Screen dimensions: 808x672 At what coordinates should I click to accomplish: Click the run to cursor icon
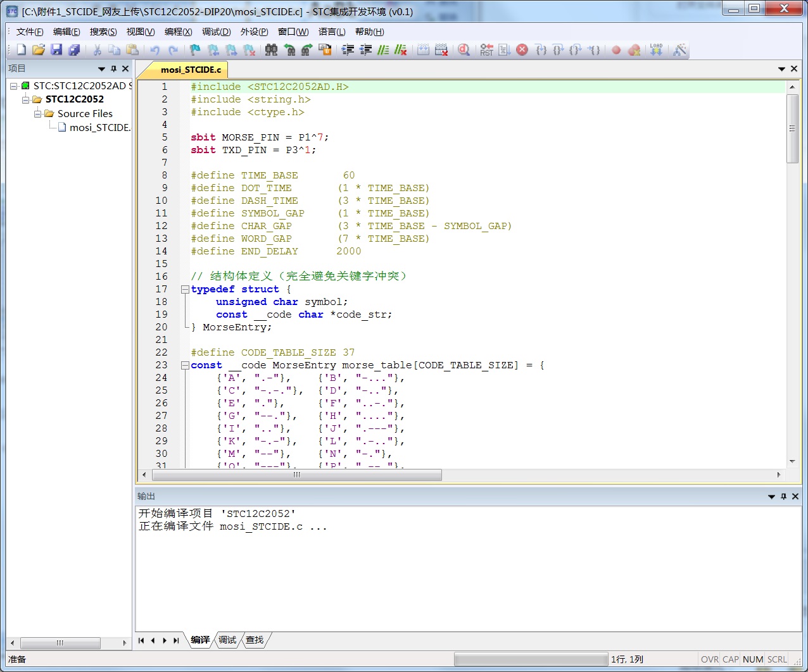(593, 50)
